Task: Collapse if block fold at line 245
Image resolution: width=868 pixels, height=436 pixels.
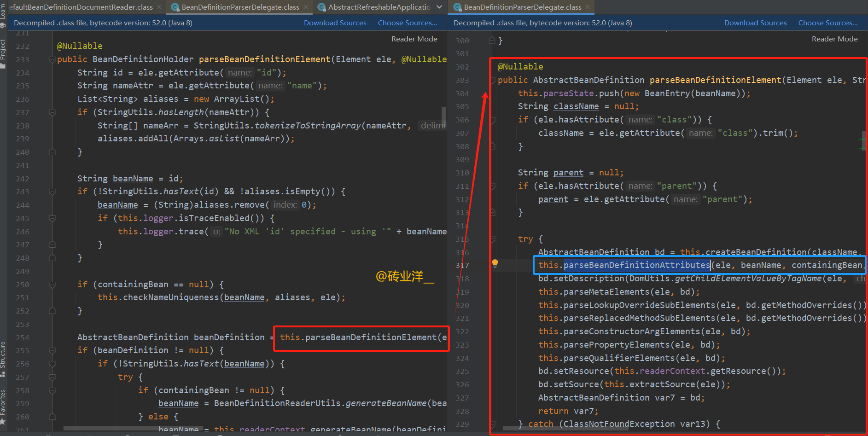Action: click(52, 218)
